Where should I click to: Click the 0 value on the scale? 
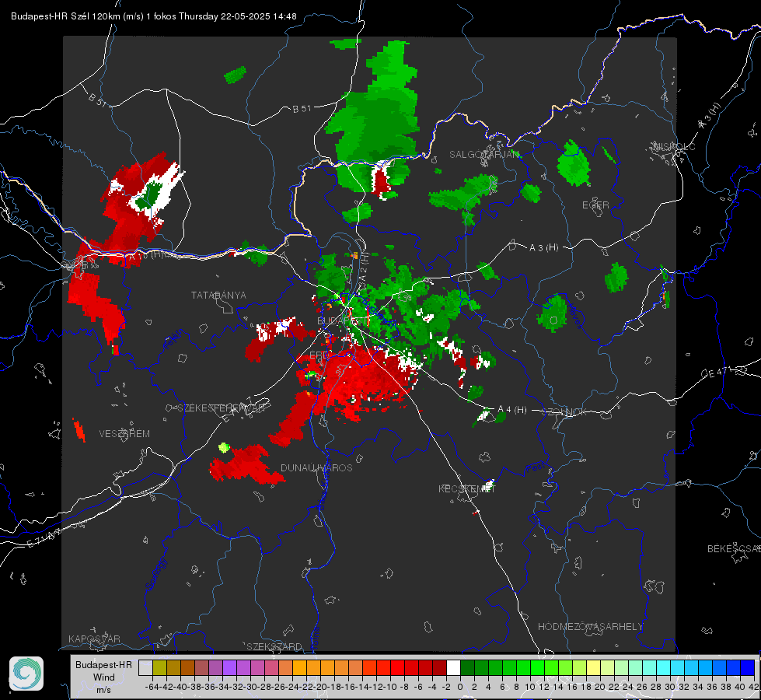[460, 687]
